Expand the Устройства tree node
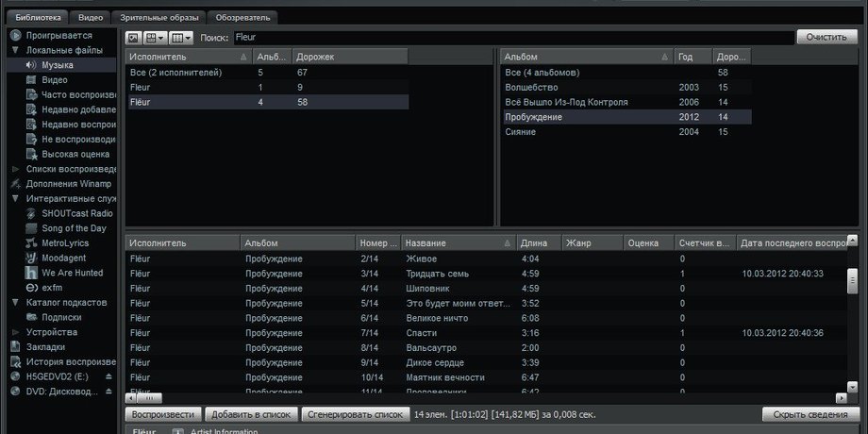The width and height of the screenshot is (868, 434). coord(15,332)
